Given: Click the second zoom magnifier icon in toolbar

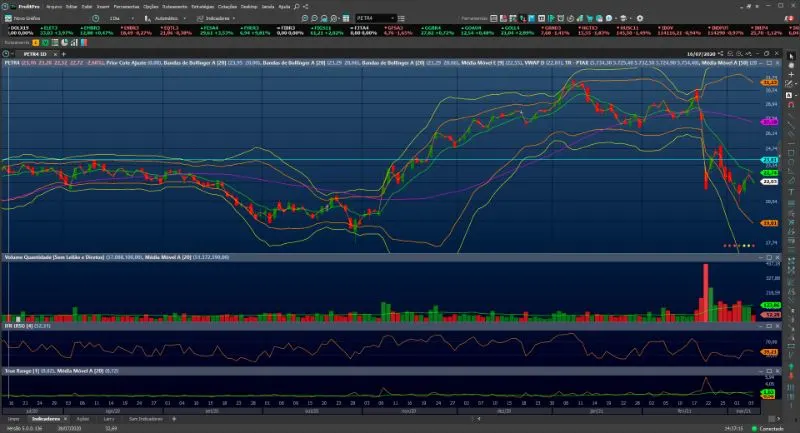Looking at the screenshot, I should 314,18.
